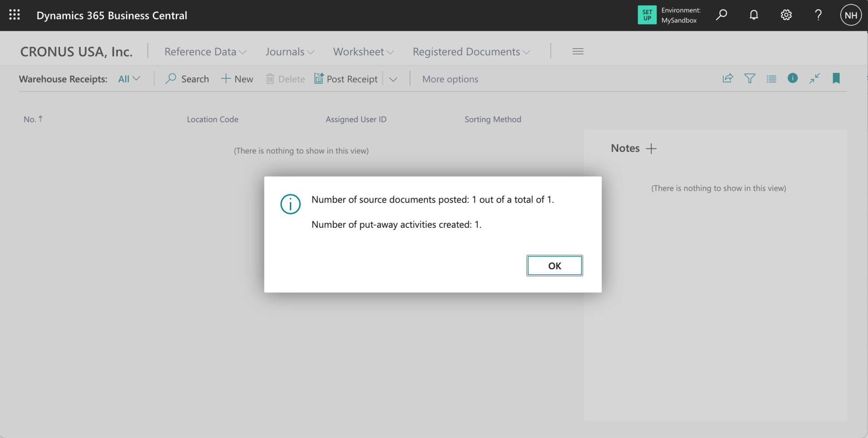Viewport: 868px width, 438px height.
Task: Click the information icon in the dialog
Action: (x=290, y=204)
